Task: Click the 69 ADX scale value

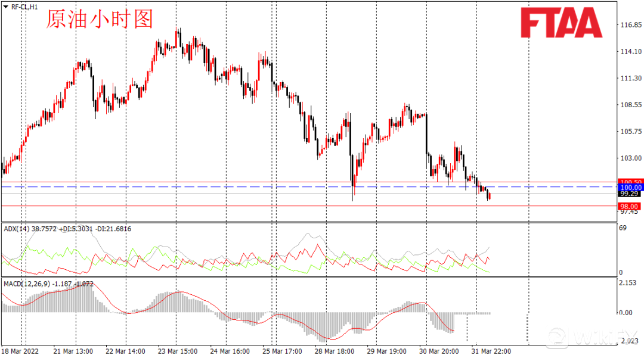Action: 622,228
